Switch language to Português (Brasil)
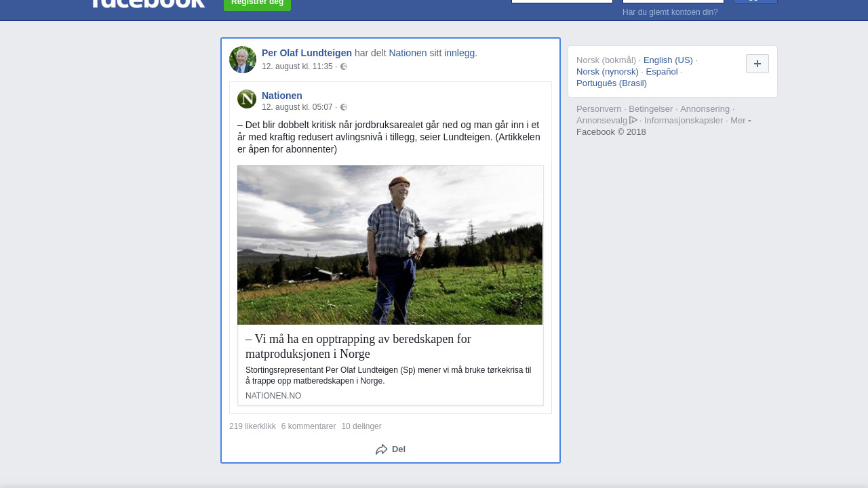Viewport: 868px width, 488px height. click(612, 83)
